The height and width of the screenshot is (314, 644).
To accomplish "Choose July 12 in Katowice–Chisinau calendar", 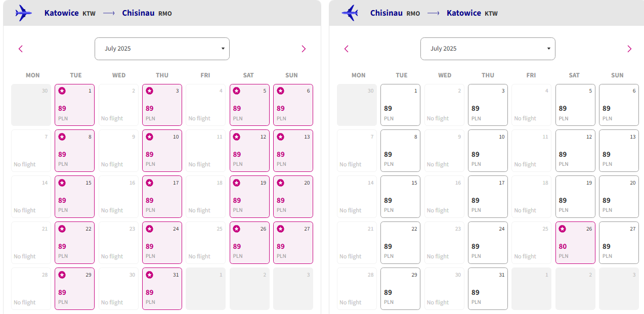I will [x=249, y=151].
